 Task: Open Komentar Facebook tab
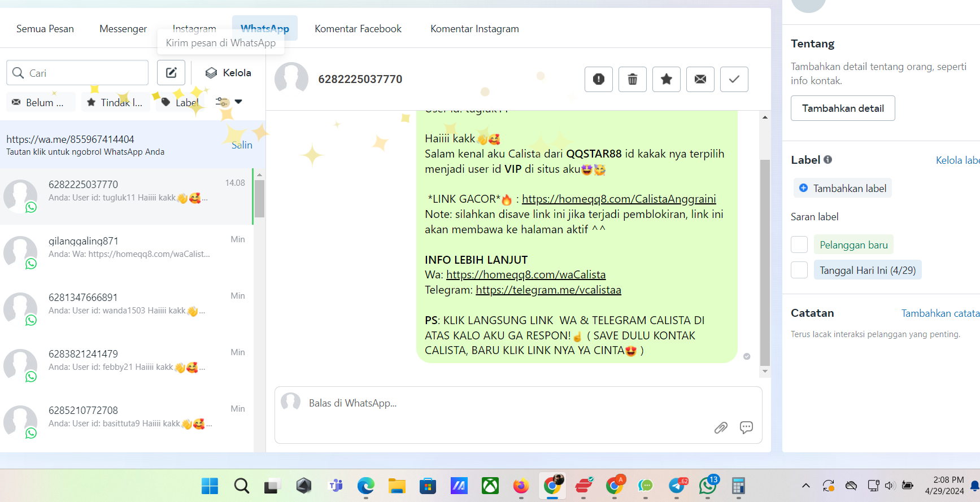(x=358, y=29)
